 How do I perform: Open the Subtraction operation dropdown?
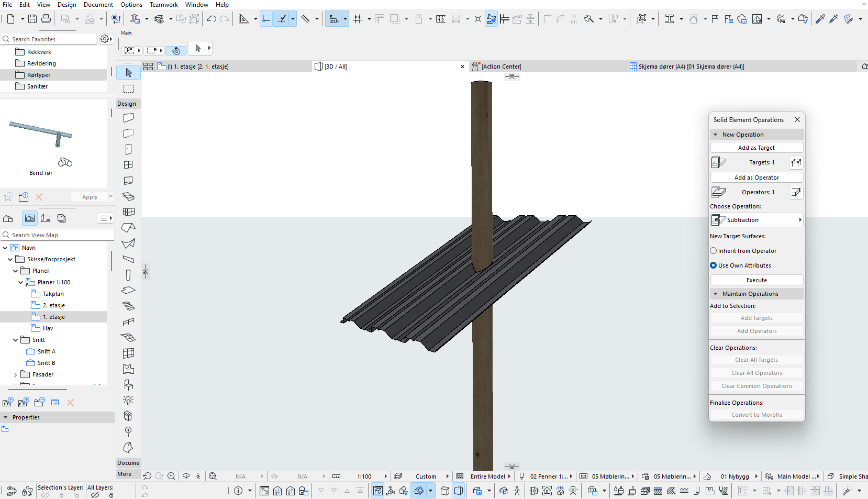point(757,220)
